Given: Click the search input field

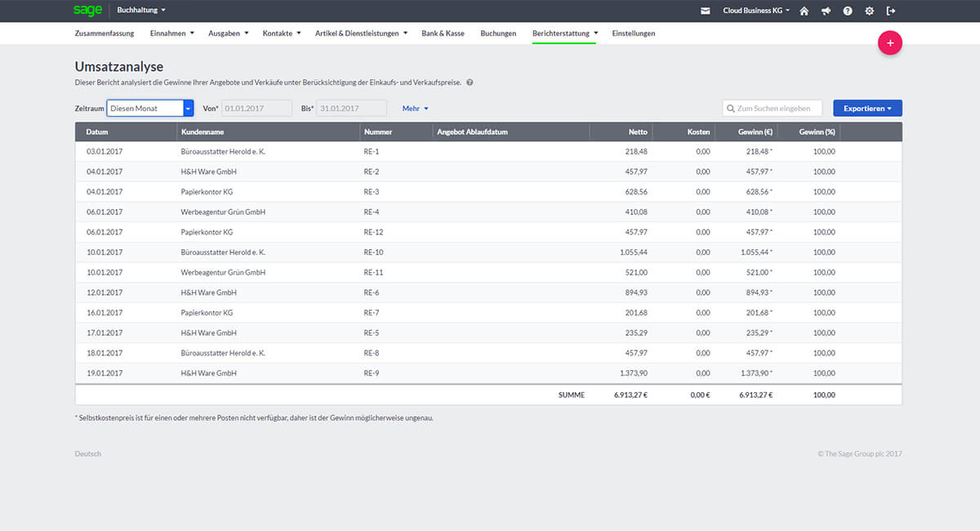Looking at the screenshot, I should (x=772, y=108).
